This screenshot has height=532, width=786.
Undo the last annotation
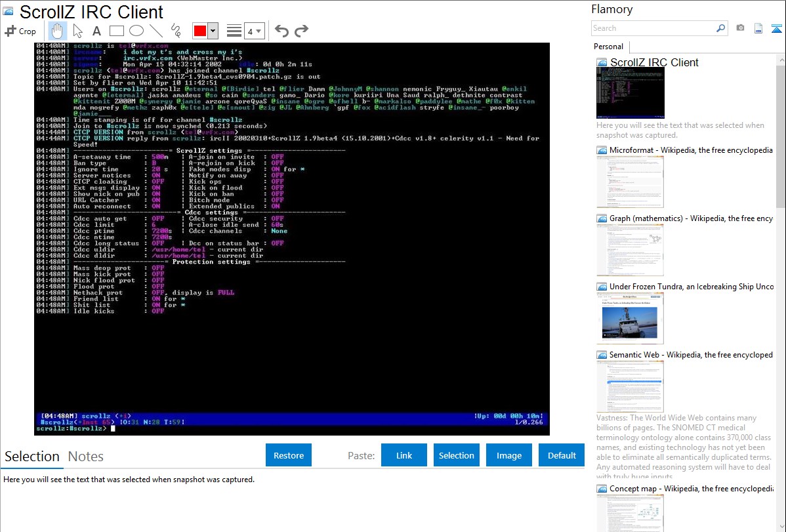(281, 31)
